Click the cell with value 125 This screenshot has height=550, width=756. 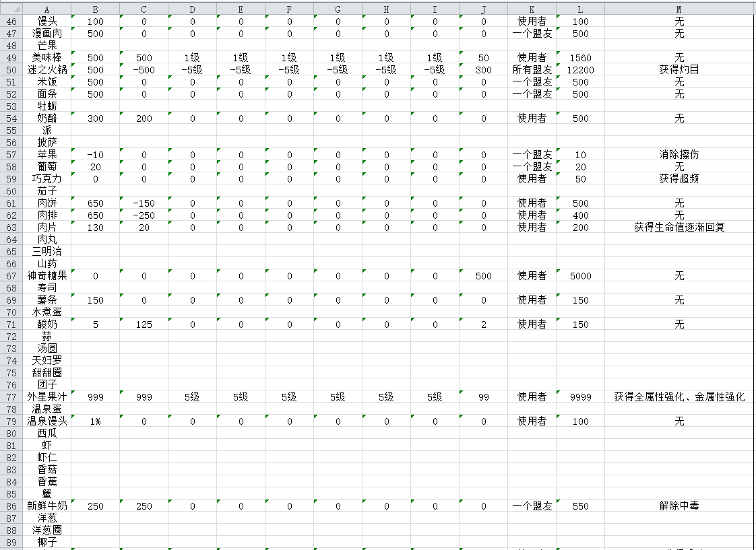tap(144, 324)
